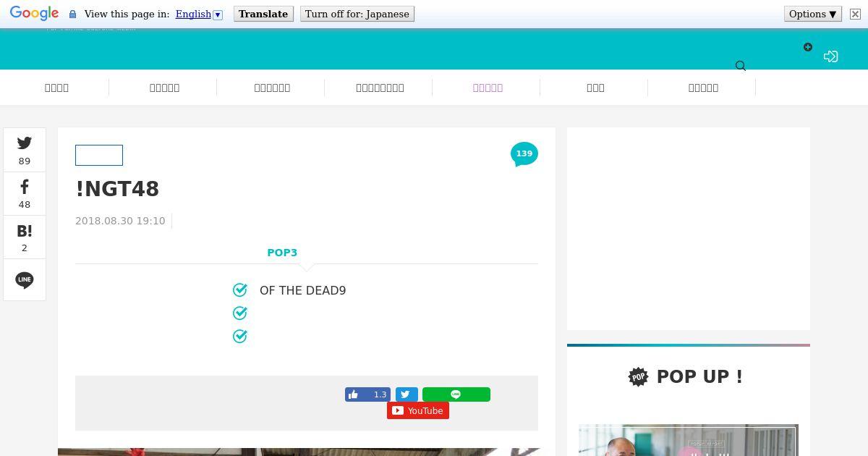
Task: Click the red YouTube button
Action: click(x=418, y=410)
